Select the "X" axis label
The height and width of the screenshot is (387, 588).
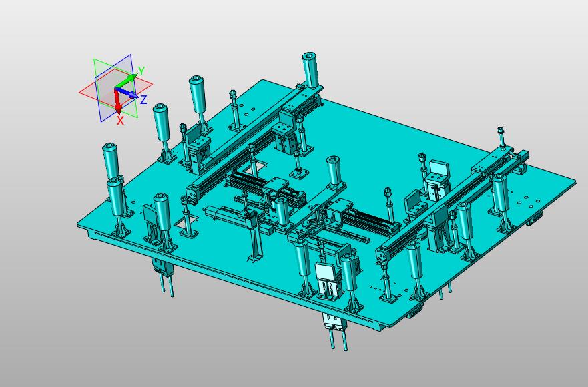(x=120, y=120)
